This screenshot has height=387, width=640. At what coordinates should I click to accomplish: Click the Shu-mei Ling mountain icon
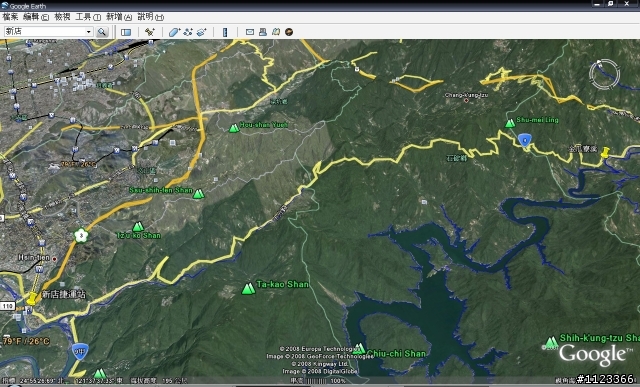510,123
